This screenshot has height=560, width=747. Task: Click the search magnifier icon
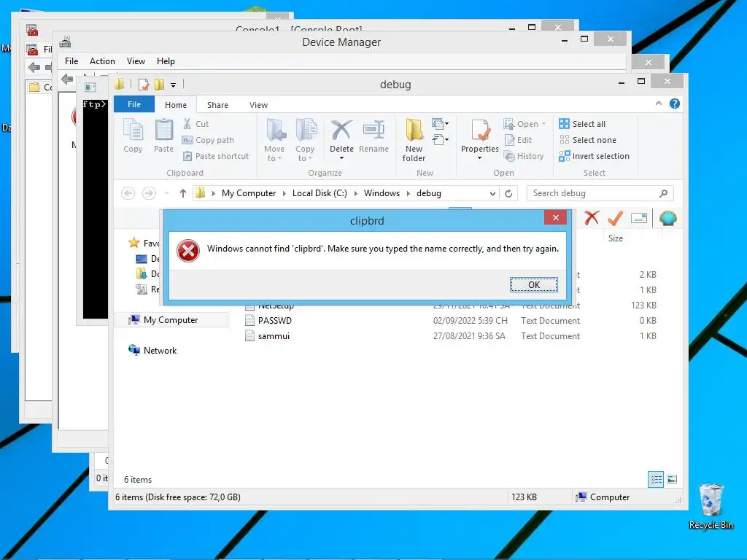(x=663, y=193)
